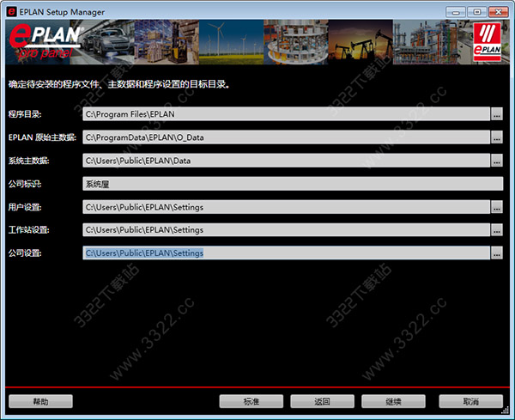Click browse button for 公司设置 path

click(497, 253)
